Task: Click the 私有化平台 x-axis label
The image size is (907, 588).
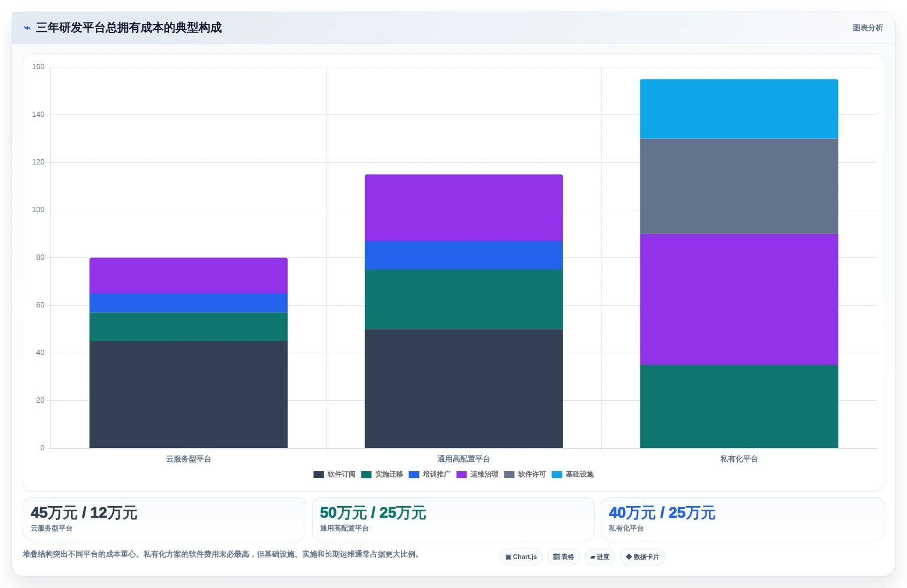Action: 739,459
